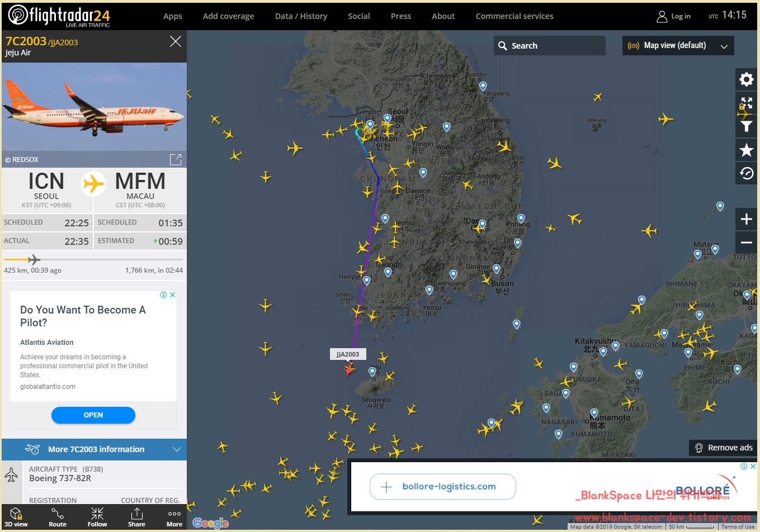Click the Search field on map
Screen dimensions: 760x532
click(550, 46)
